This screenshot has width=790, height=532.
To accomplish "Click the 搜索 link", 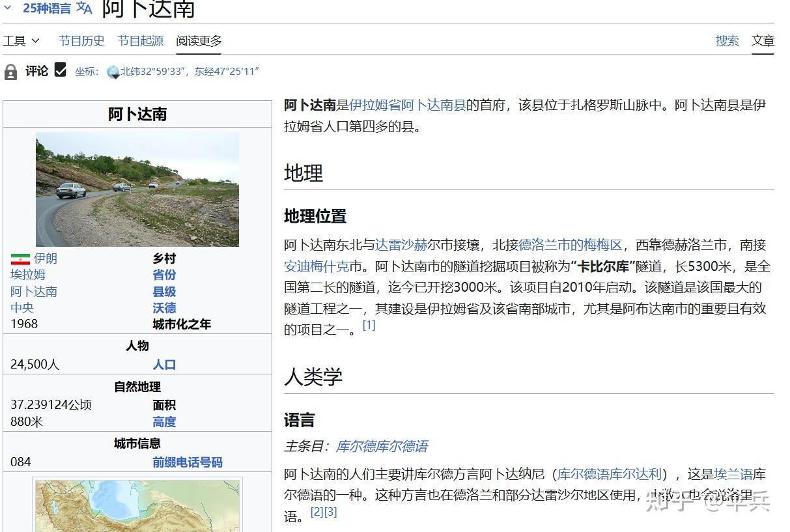I will click(x=727, y=41).
